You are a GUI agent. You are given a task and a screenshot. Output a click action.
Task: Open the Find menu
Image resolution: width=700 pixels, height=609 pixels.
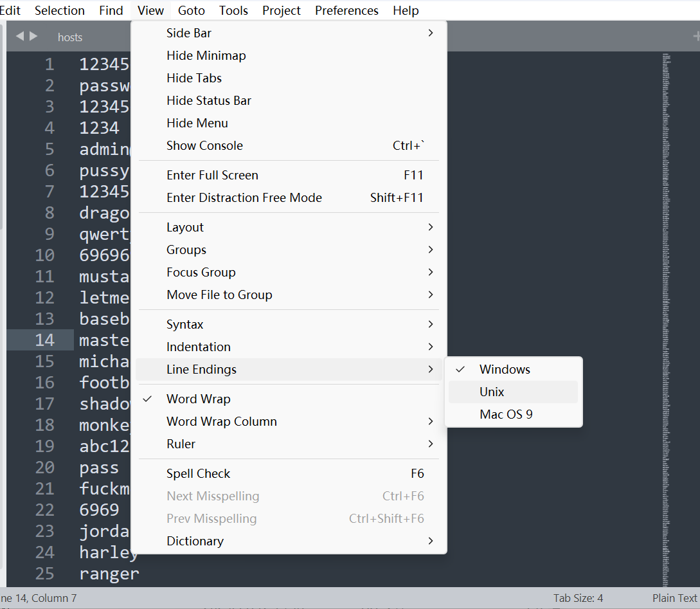pyautogui.click(x=111, y=10)
